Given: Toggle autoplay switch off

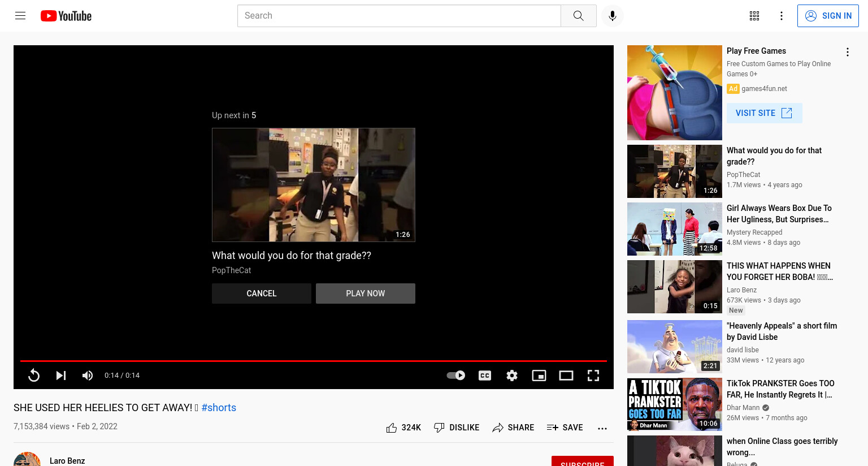Looking at the screenshot, I should pos(455,376).
